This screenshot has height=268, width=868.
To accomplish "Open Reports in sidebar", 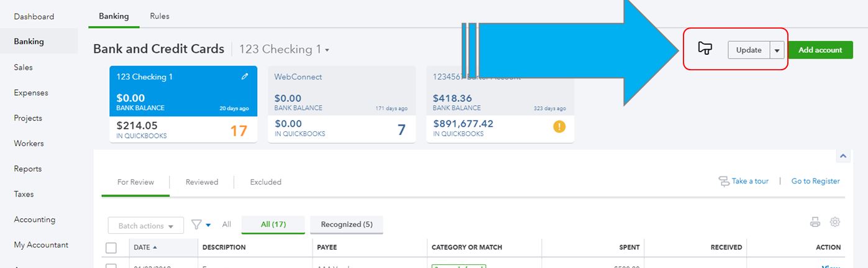I will [28, 169].
